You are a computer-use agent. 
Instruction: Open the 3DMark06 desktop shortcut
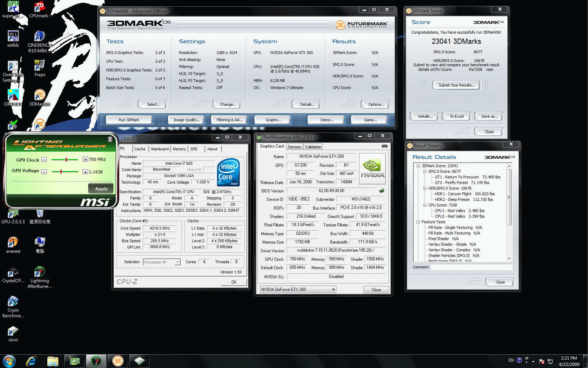40,97
